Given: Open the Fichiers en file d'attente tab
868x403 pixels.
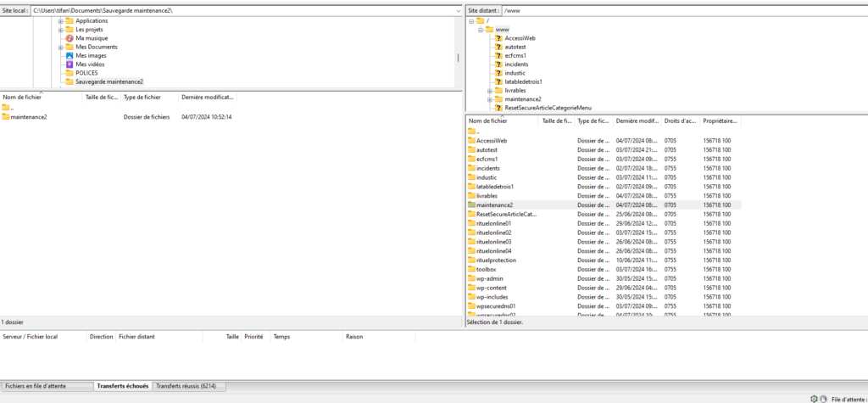Looking at the screenshot, I should pos(47,386).
